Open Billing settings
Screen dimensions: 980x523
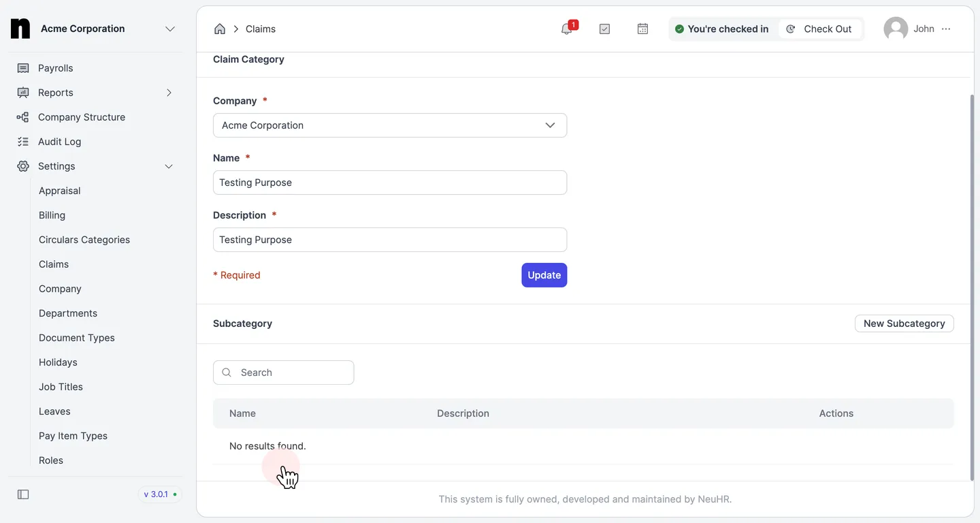(52, 215)
